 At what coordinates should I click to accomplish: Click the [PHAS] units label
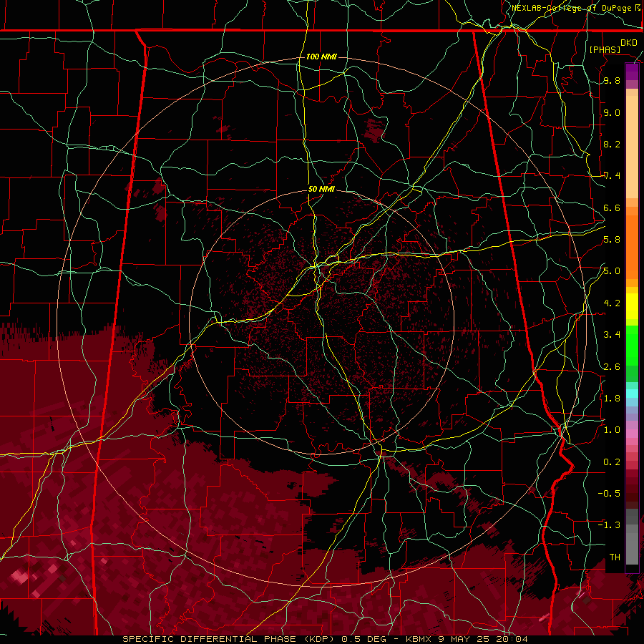pyautogui.click(x=605, y=50)
